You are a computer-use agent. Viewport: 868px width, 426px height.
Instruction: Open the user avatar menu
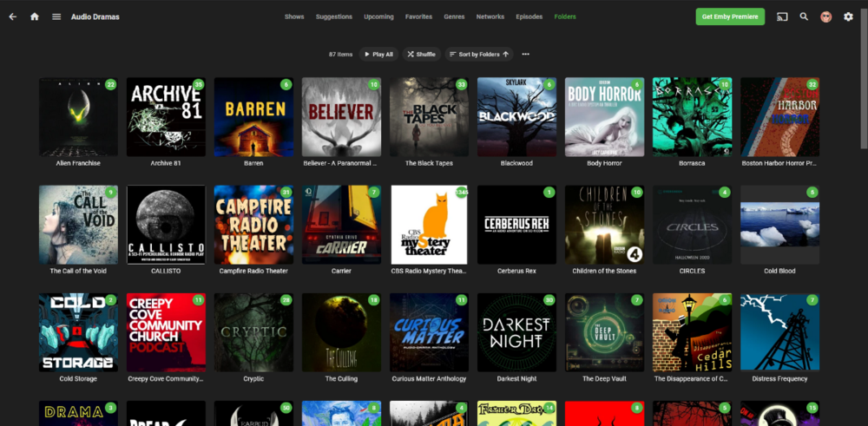(826, 16)
